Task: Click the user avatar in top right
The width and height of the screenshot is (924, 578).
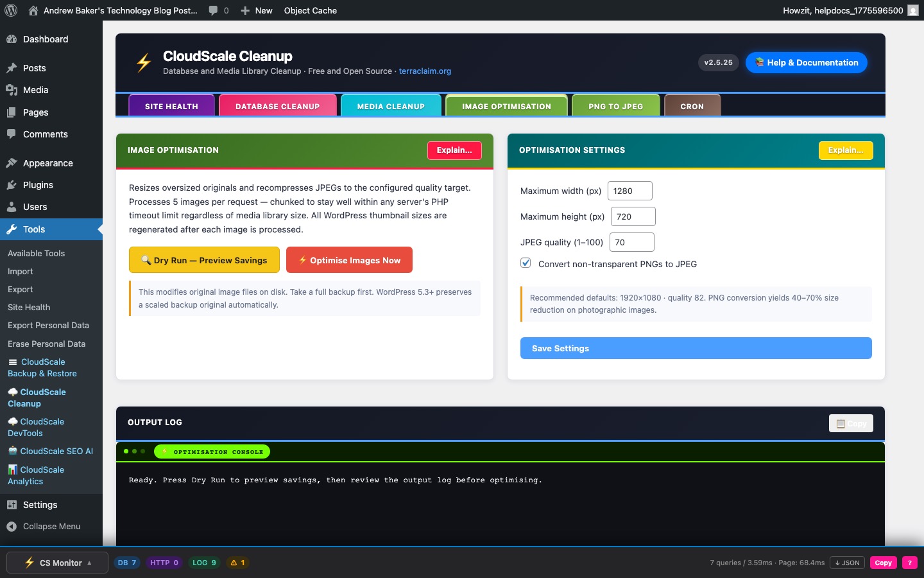Action: (x=912, y=10)
